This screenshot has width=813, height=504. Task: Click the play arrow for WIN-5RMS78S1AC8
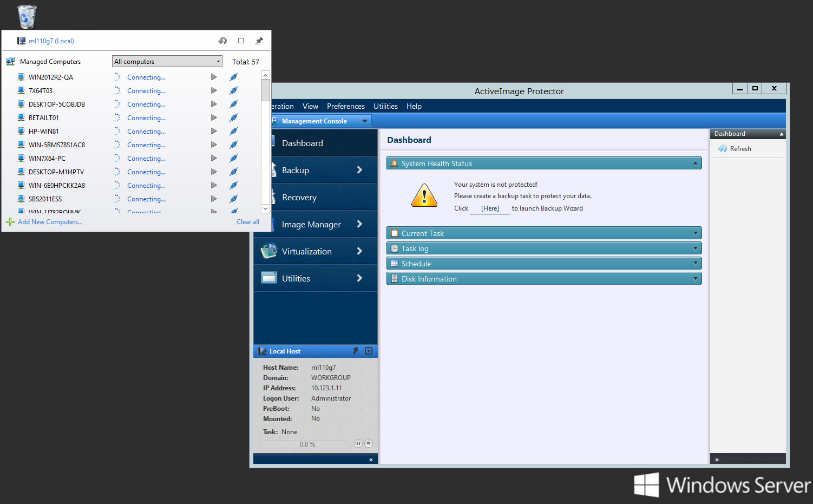point(214,145)
